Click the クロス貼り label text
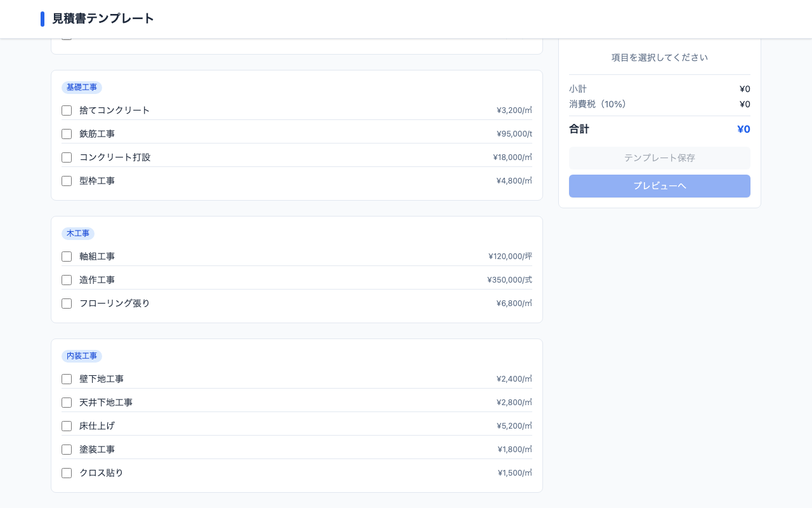This screenshot has width=812, height=508. [x=101, y=473]
